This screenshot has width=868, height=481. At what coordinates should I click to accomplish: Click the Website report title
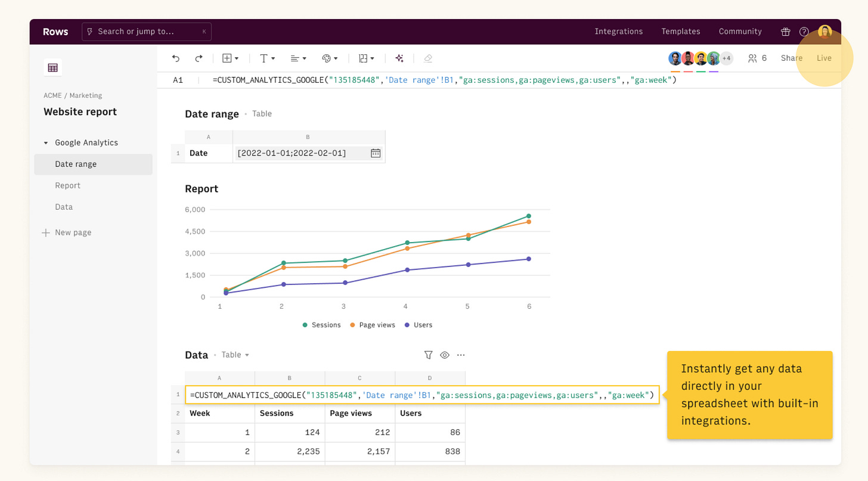pos(80,112)
